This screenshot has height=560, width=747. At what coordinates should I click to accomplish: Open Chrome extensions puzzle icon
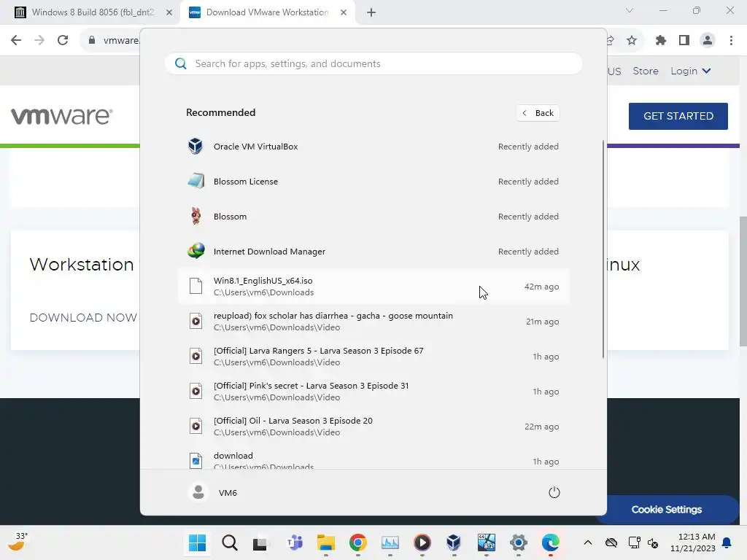660,40
